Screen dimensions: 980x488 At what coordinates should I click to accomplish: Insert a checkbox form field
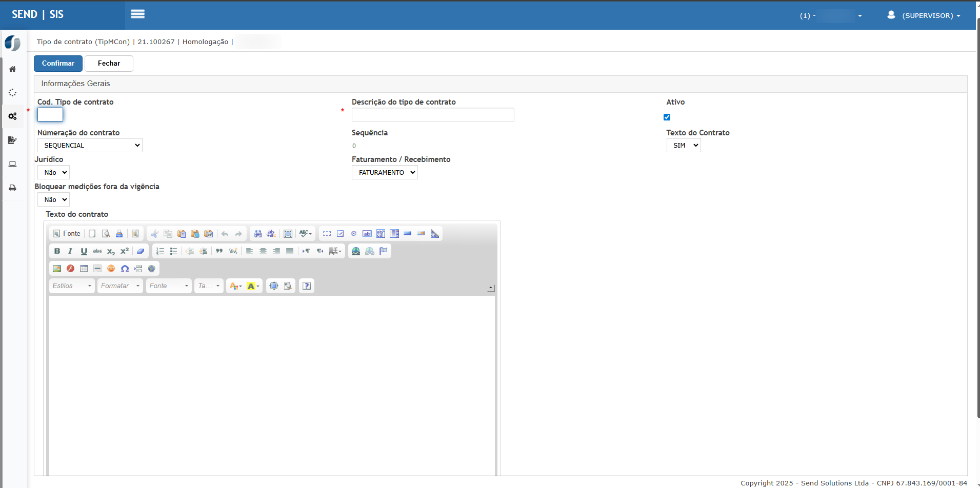340,234
